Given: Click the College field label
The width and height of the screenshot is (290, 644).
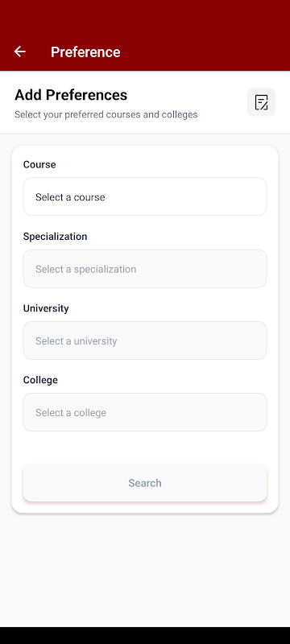Looking at the screenshot, I should pos(40,380).
